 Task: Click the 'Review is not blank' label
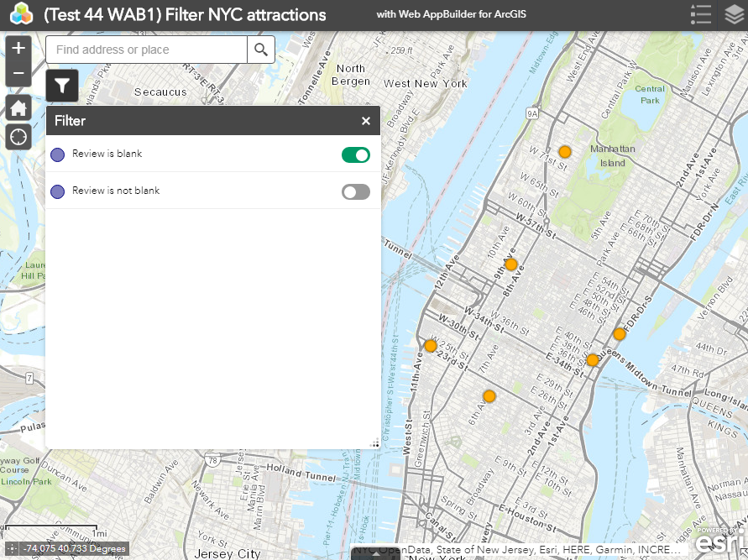tap(116, 191)
